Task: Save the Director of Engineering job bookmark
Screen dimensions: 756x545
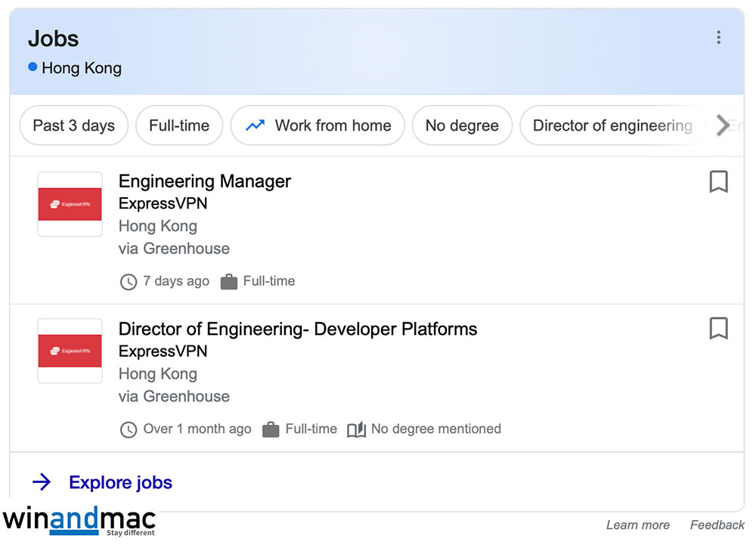Action: coord(718,329)
